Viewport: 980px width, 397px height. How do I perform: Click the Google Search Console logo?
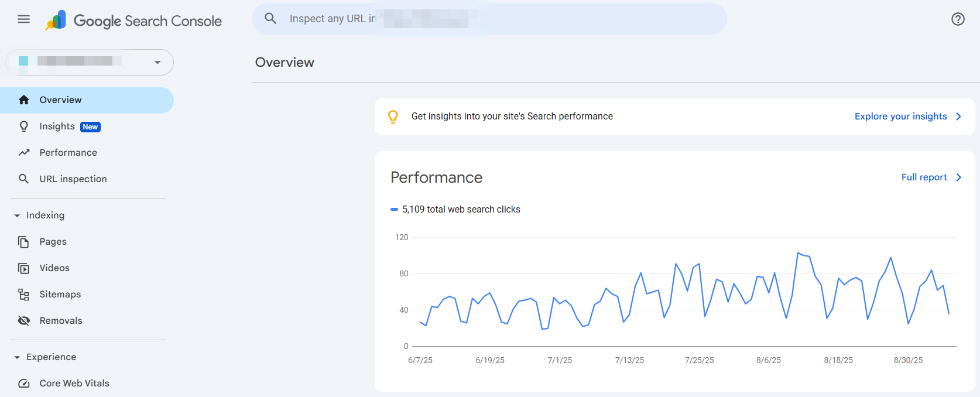pyautogui.click(x=135, y=21)
